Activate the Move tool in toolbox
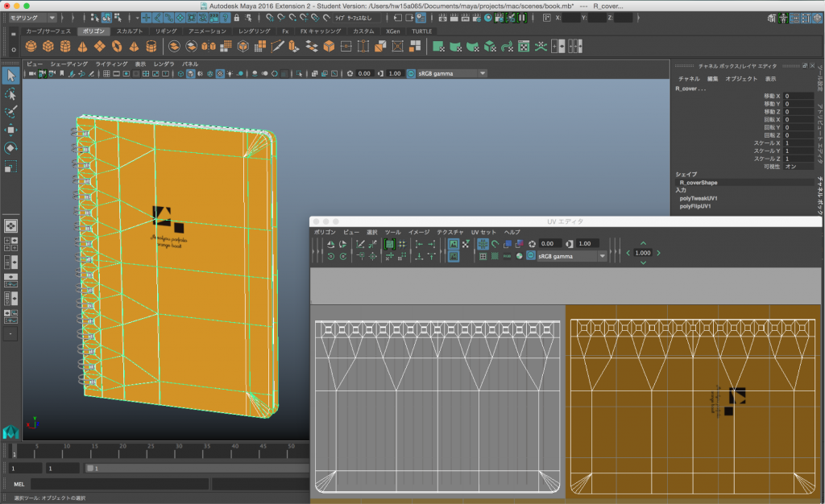 coord(10,130)
